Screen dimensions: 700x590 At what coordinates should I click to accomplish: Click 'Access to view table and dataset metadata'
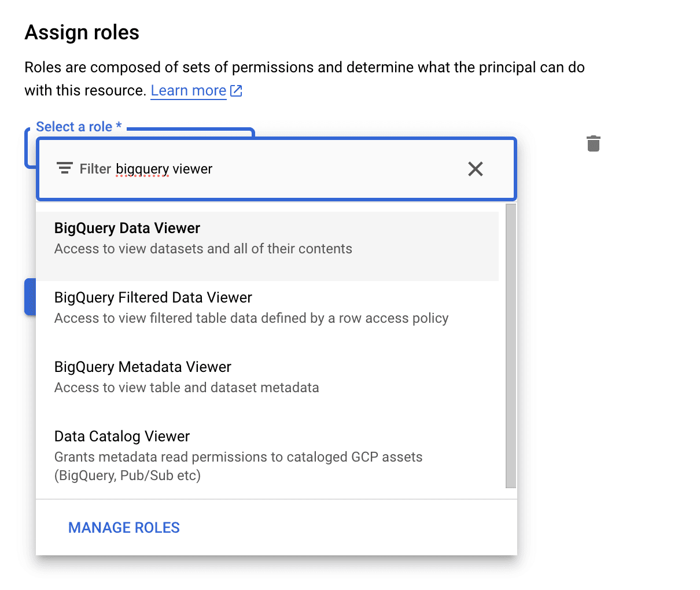click(x=186, y=388)
